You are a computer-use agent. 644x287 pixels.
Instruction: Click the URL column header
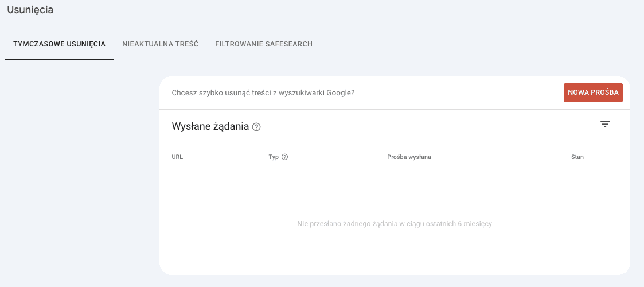[177, 157]
